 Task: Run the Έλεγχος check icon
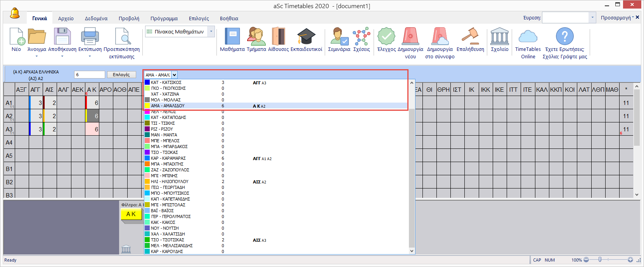point(386,37)
